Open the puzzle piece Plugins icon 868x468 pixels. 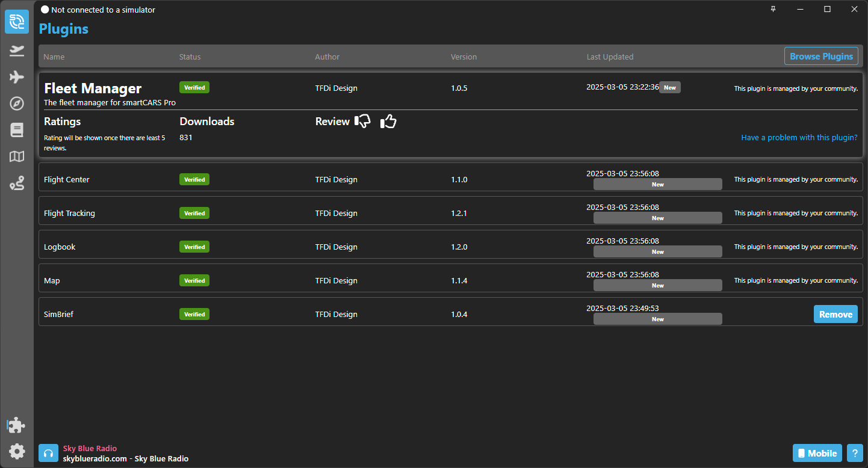[x=17, y=425]
